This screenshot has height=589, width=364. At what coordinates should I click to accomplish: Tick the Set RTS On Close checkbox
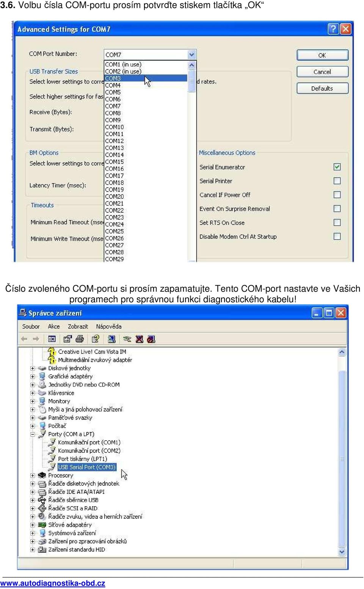337,222
